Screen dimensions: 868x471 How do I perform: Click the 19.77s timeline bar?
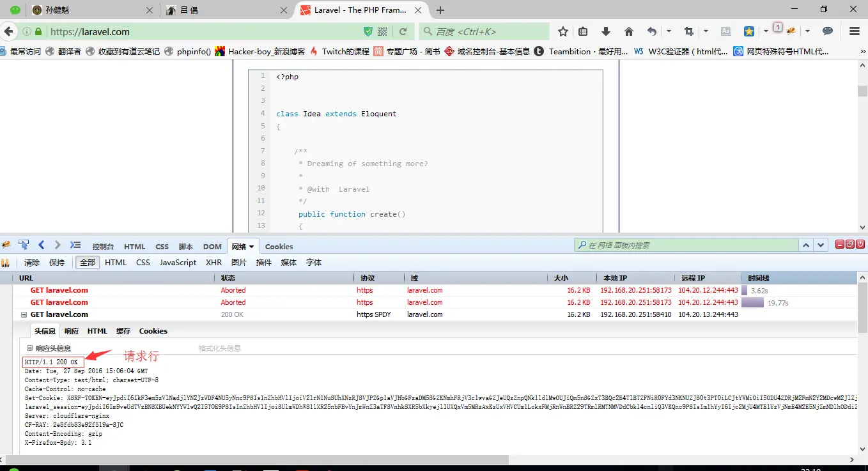[753, 302]
